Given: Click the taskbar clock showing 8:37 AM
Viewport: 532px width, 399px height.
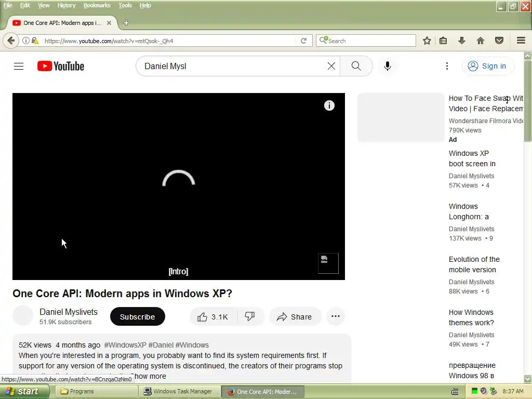Looking at the screenshot, I should [513, 391].
